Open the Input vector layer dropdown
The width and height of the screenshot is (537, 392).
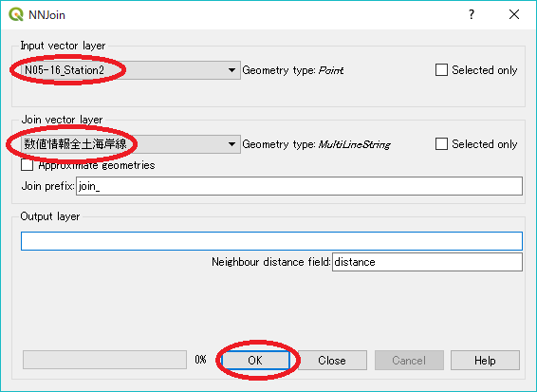[131, 70]
